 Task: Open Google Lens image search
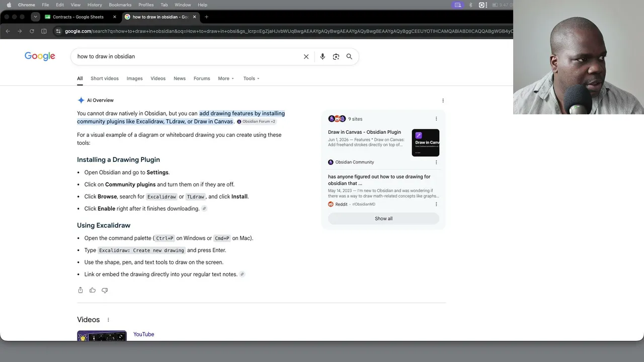(336, 57)
